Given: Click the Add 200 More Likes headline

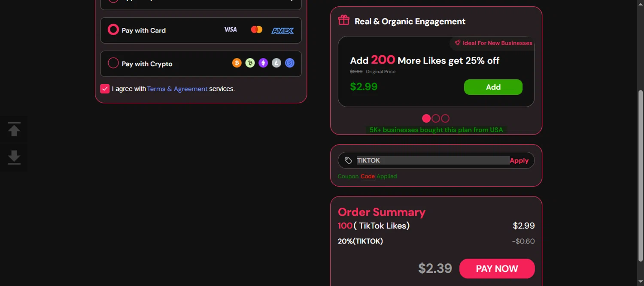Looking at the screenshot, I should coord(425,60).
